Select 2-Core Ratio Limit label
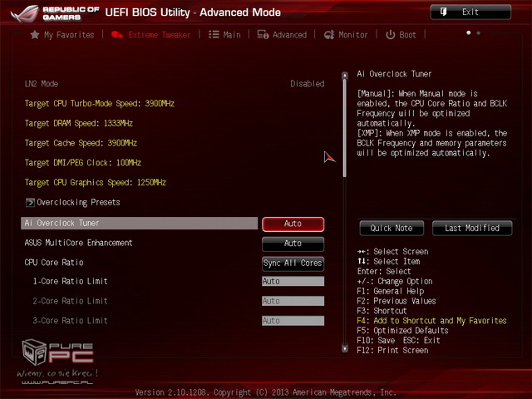This screenshot has width=532, height=399. click(x=70, y=301)
